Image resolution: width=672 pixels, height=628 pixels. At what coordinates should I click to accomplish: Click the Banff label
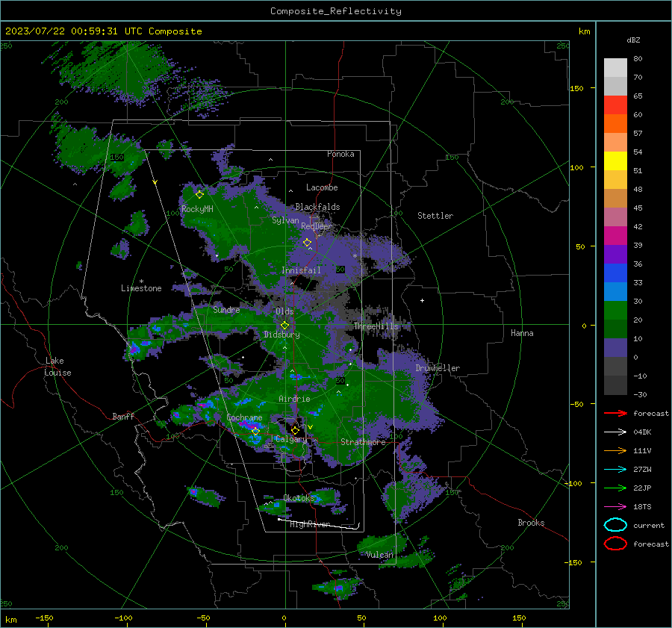tap(123, 417)
